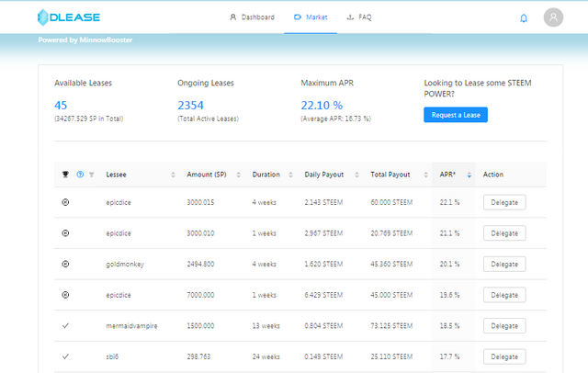Sort by Daily Payout column
Screen dimensions: 588x373
coord(356,175)
